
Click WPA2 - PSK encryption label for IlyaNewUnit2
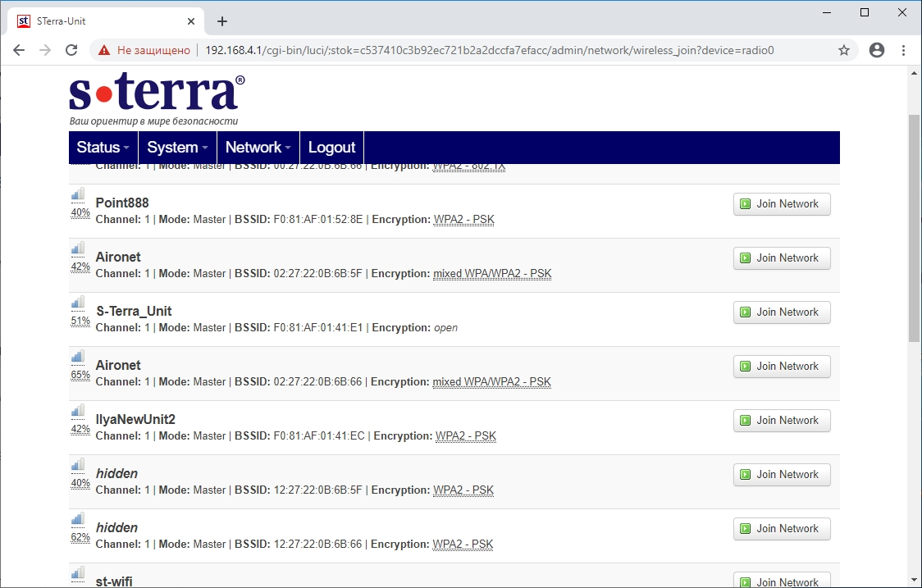tap(466, 435)
